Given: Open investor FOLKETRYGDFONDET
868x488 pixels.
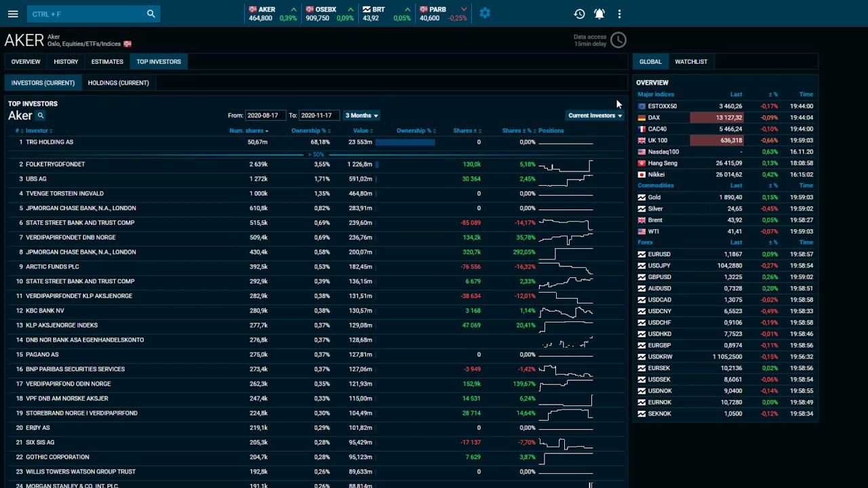Looking at the screenshot, I should (x=55, y=164).
